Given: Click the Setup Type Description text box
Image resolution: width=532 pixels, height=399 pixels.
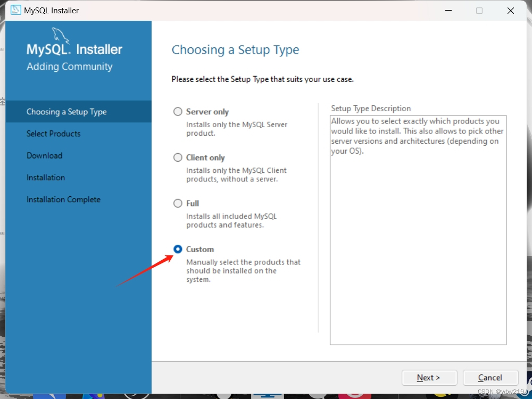Looking at the screenshot, I should click(418, 230).
